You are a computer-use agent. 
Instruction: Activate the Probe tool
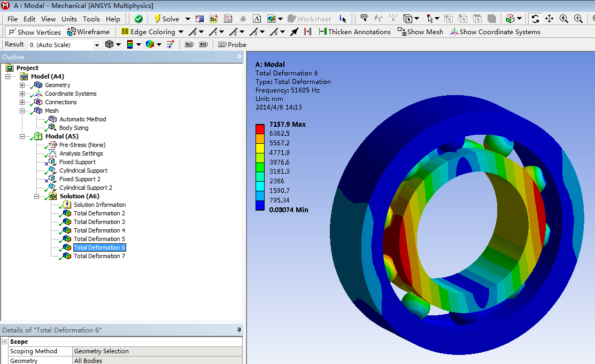click(x=232, y=45)
